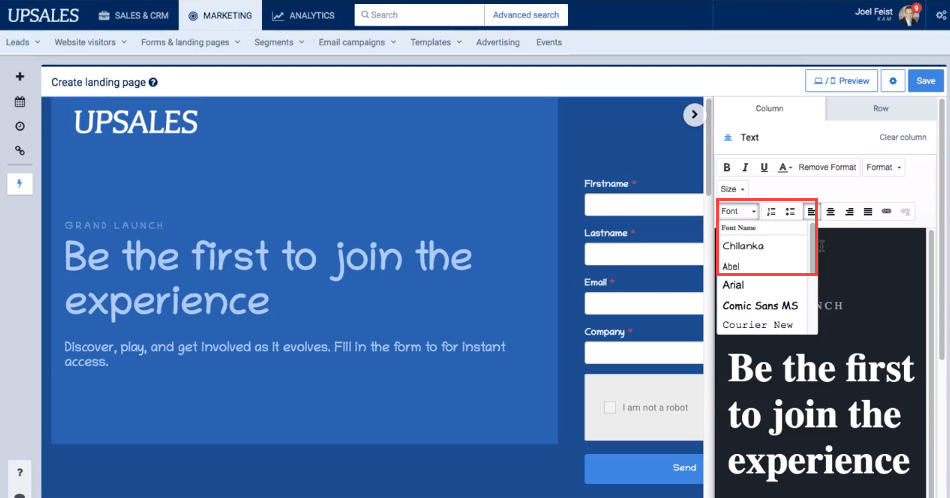Insert a numbered list

pyautogui.click(x=771, y=211)
